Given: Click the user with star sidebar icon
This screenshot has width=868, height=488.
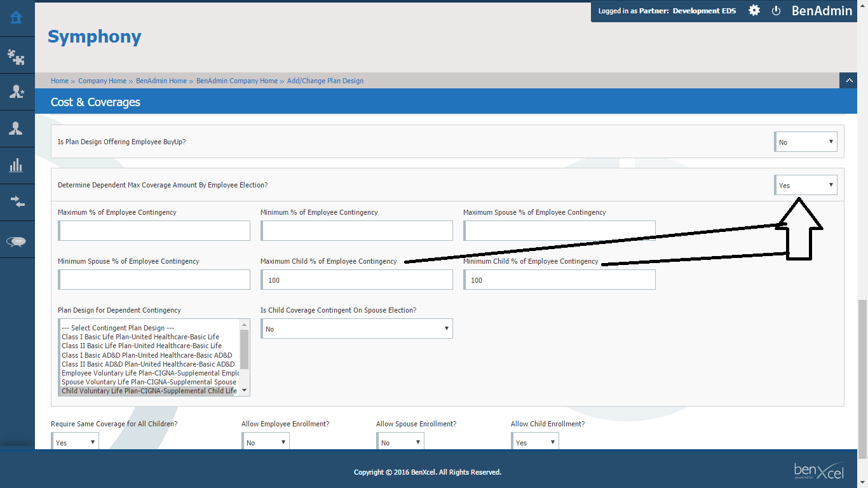Looking at the screenshot, I should [x=17, y=92].
